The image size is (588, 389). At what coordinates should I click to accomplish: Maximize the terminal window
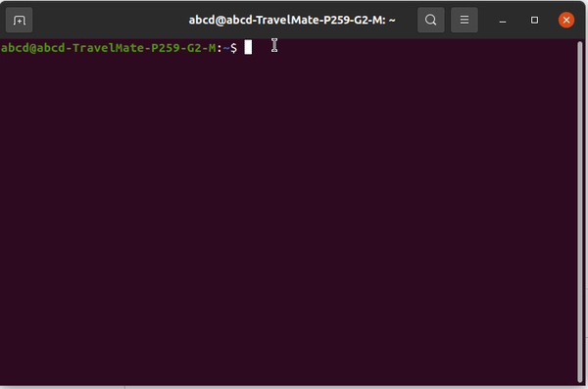coord(534,20)
